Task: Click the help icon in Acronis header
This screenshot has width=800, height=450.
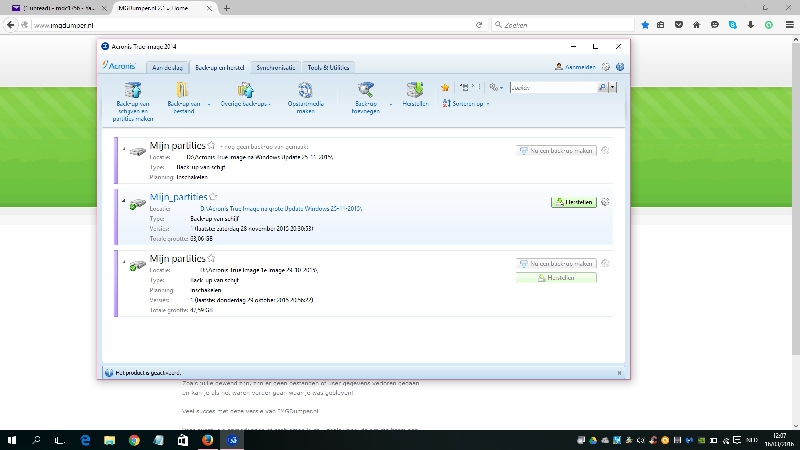Action: [620, 67]
